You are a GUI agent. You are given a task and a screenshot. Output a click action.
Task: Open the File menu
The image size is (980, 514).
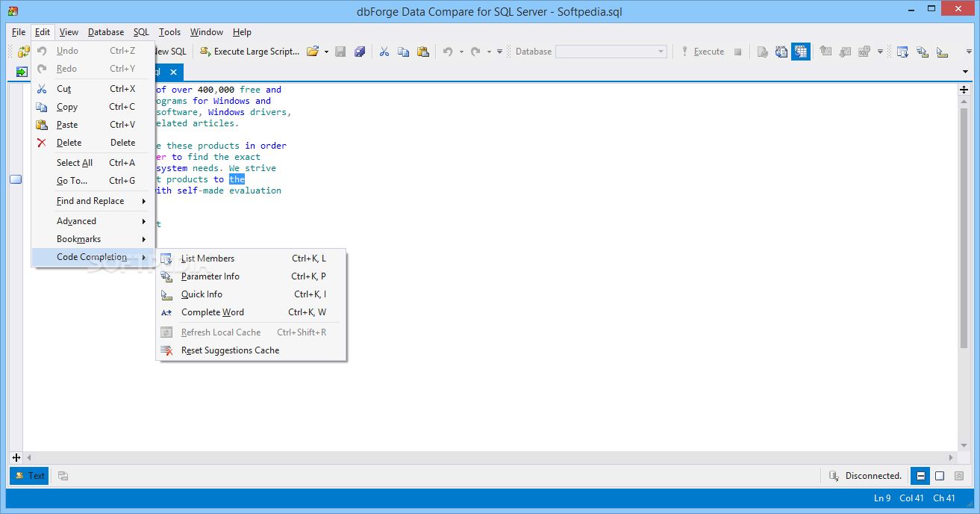coord(19,32)
